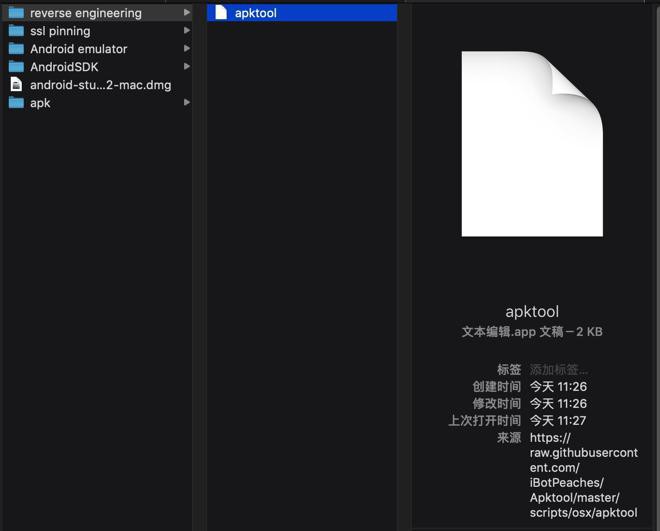660x531 pixels.
Task: Expand the AndroidSDK folder arrow
Action: click(x=187, y=66)
